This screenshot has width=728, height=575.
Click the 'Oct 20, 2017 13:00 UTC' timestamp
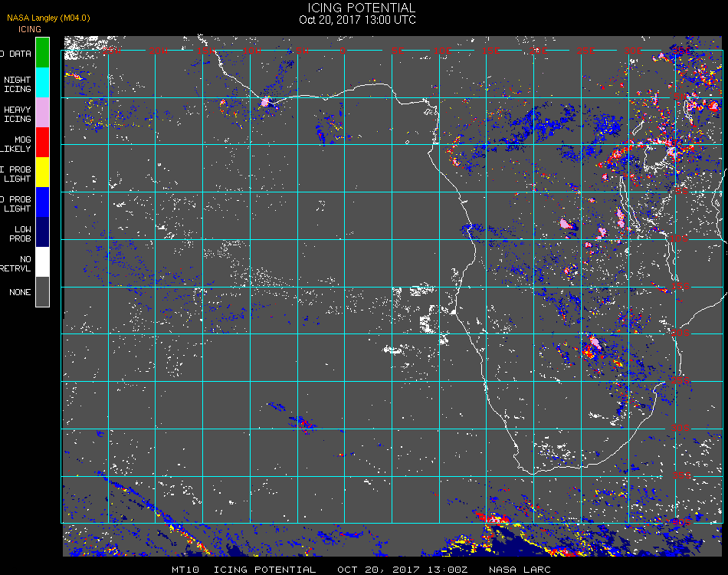[x=358, y=20]
